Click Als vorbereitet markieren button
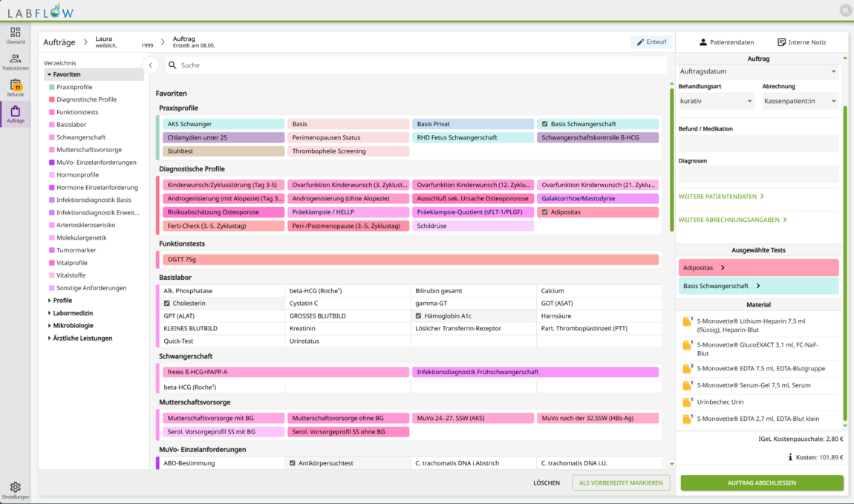This screenshot has width=854, height=504. pyautogui.click(x=620, y=482)
